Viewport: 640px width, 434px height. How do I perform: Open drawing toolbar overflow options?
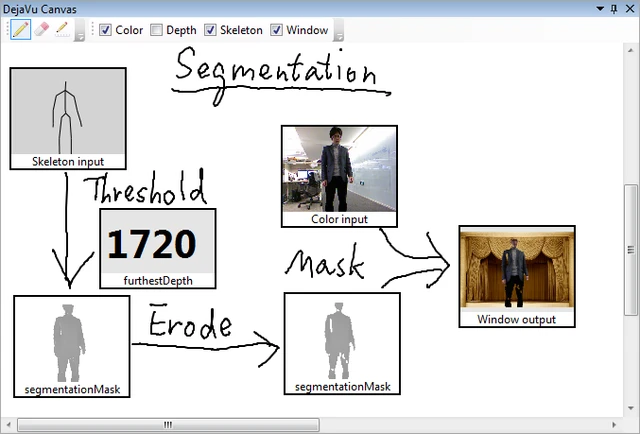tap(80, 31)
